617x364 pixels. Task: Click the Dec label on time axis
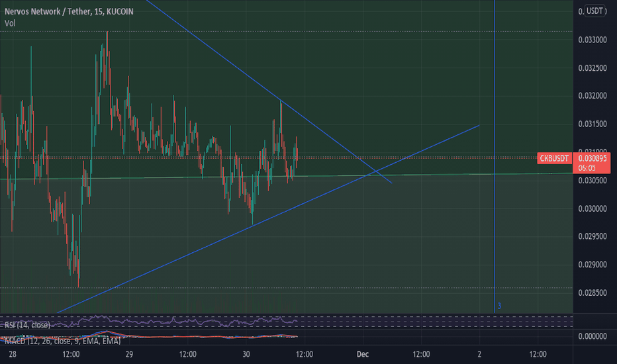pos(362,354)
